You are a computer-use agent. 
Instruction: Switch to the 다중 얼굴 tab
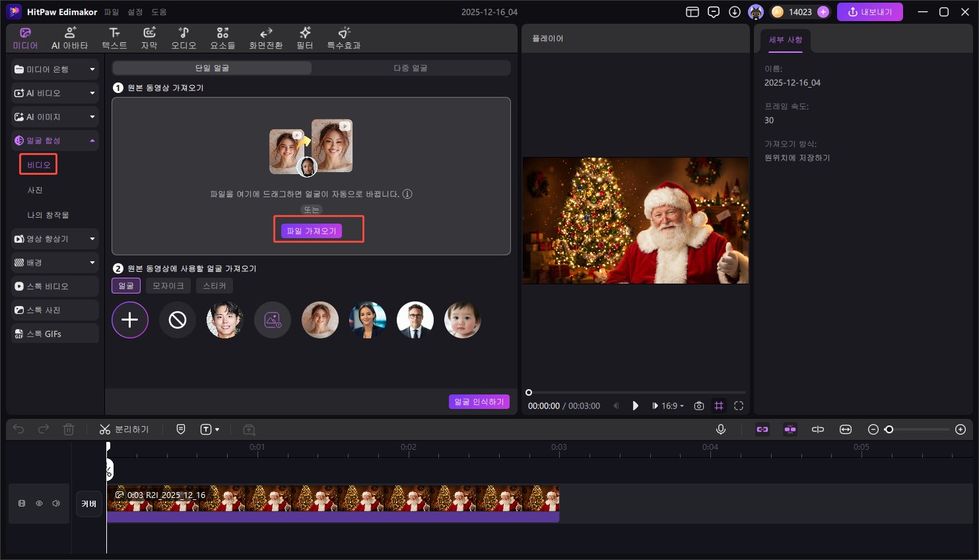tap(411, 68)
